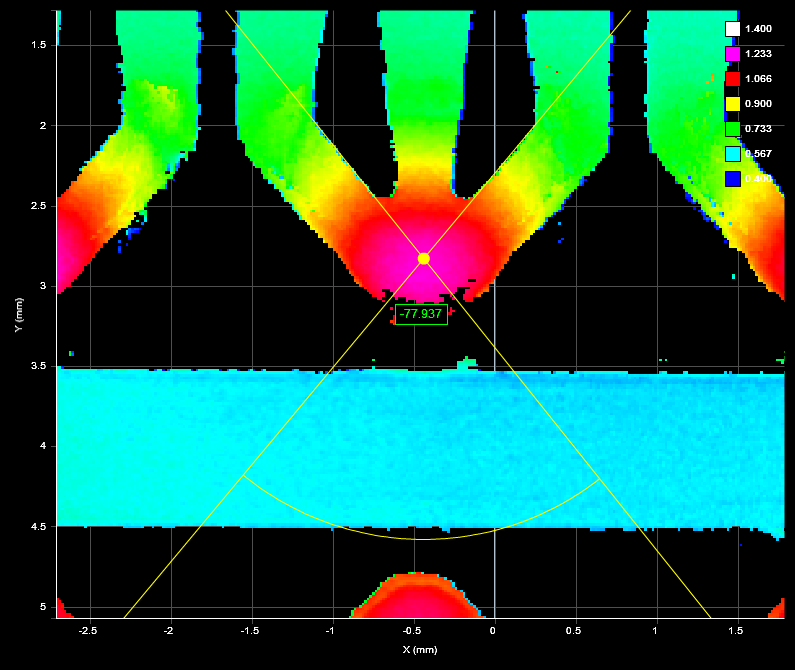The image size is (795, 670).
Task: Click the yellow 0.900 legend swatch
Action: [x=733, y=103]
